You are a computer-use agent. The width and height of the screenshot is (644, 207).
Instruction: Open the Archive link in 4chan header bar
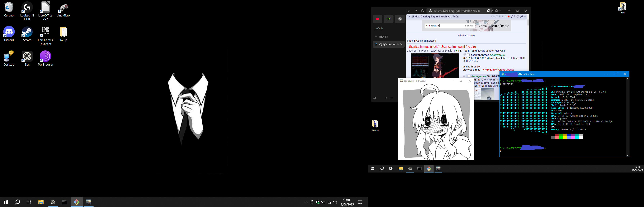click(x=445, y=16)
